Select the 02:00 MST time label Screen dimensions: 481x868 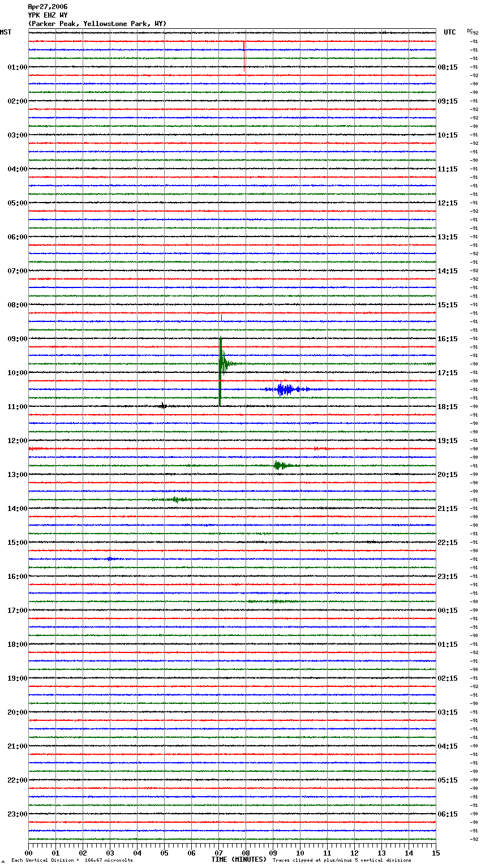18,101
